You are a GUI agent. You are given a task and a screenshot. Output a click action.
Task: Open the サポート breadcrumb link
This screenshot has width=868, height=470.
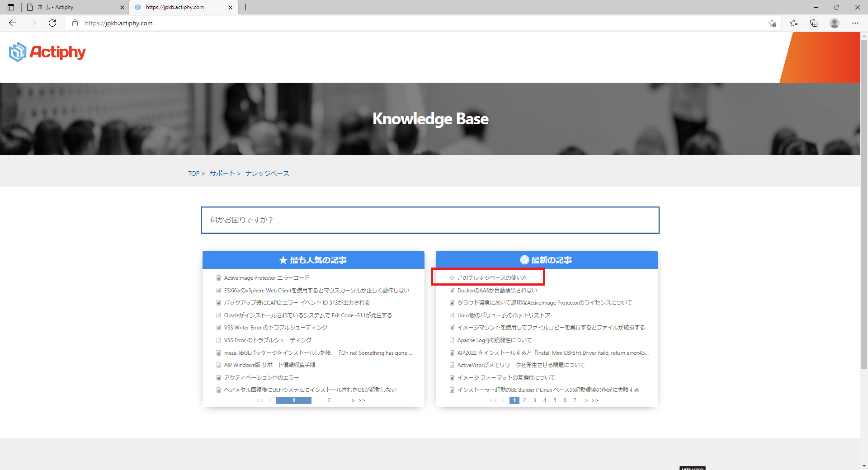pos(222,174)
